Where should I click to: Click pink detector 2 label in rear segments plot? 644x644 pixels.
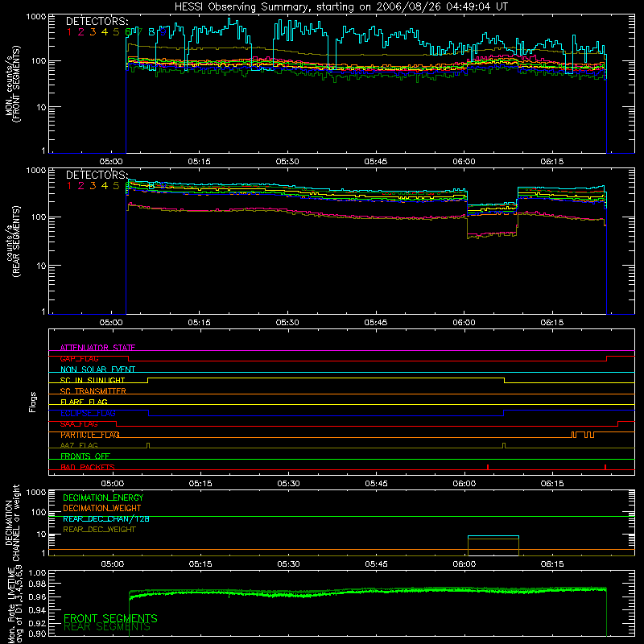click(x=80, y=186)
